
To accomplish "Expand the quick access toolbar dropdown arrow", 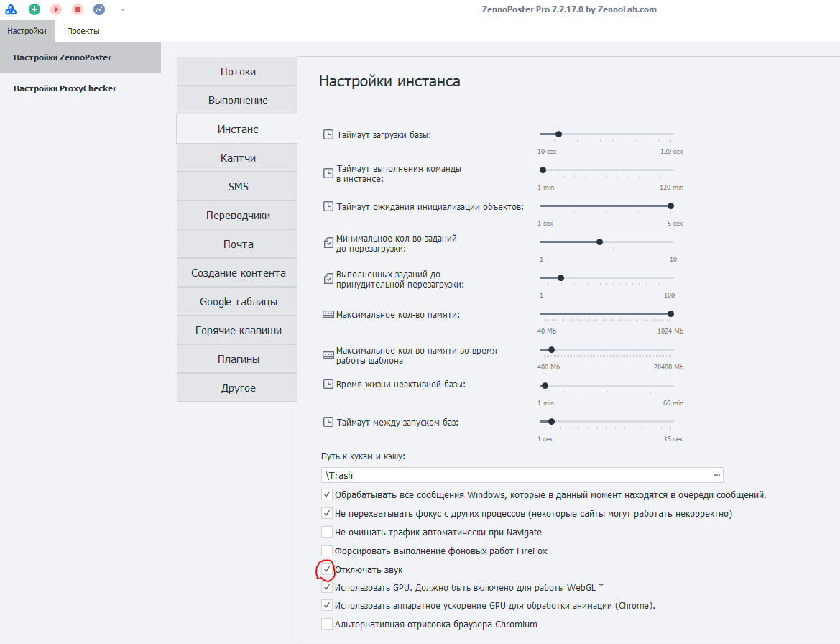I will point(123,10).
